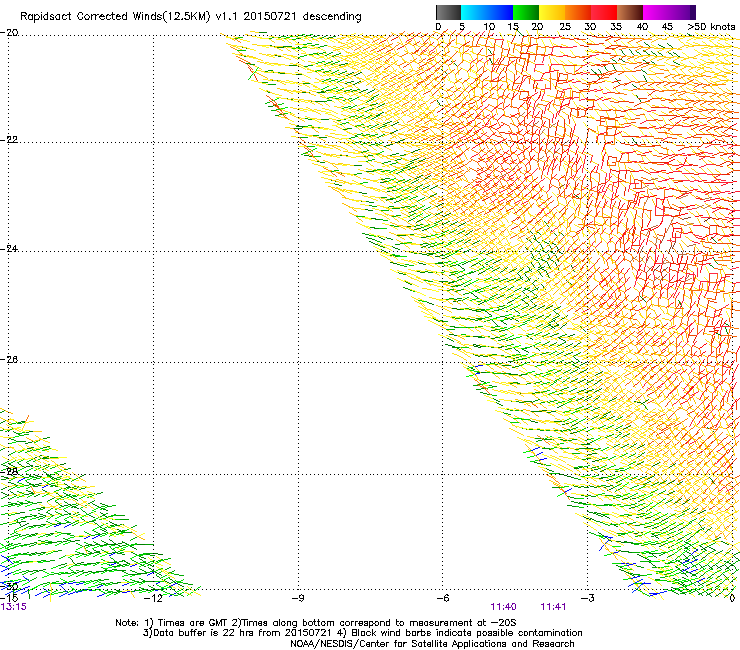Click the gray 0-5 knots color swatch
The width and height of the screenshot is (740, 650).
tap(448, 12)
